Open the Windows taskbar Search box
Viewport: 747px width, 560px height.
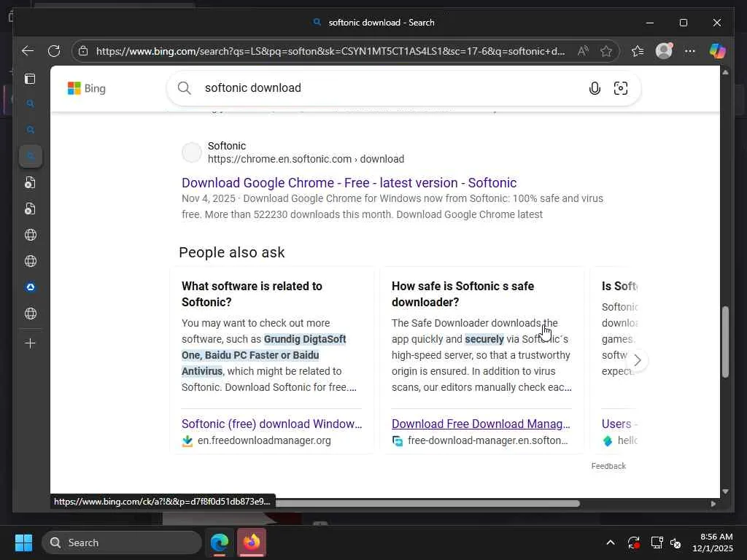click(x=122, y=542)
